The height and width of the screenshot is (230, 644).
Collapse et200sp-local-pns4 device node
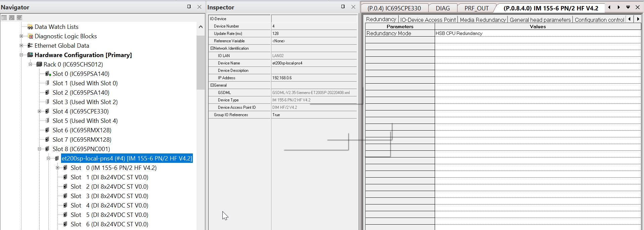tap(49, 158)
